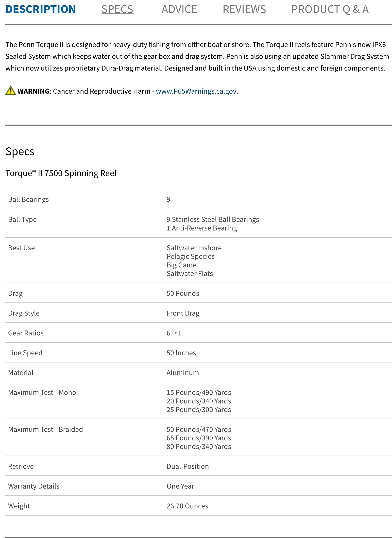Select the 'Aluminum' material value
The height and width of the screenshot is (538, 392).
(183, 373)
